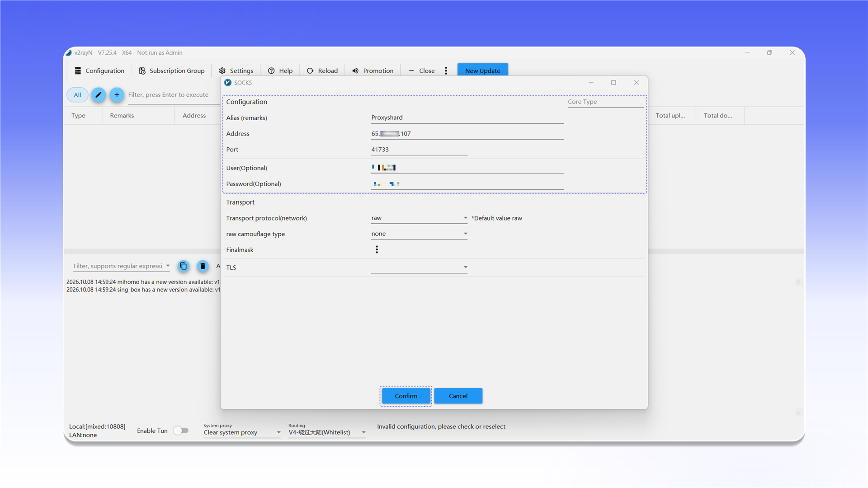
Task: Click the Alias remarks field with Proxyshard
Action: click(x=467, y=117)
